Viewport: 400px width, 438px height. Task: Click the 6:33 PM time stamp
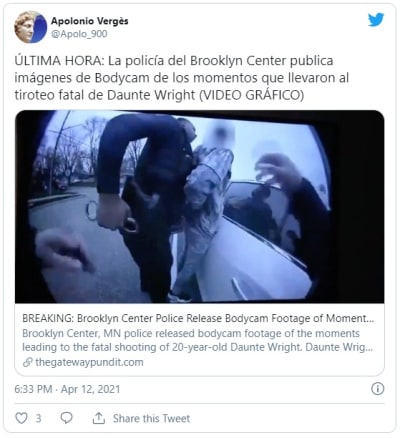(33, 389)
